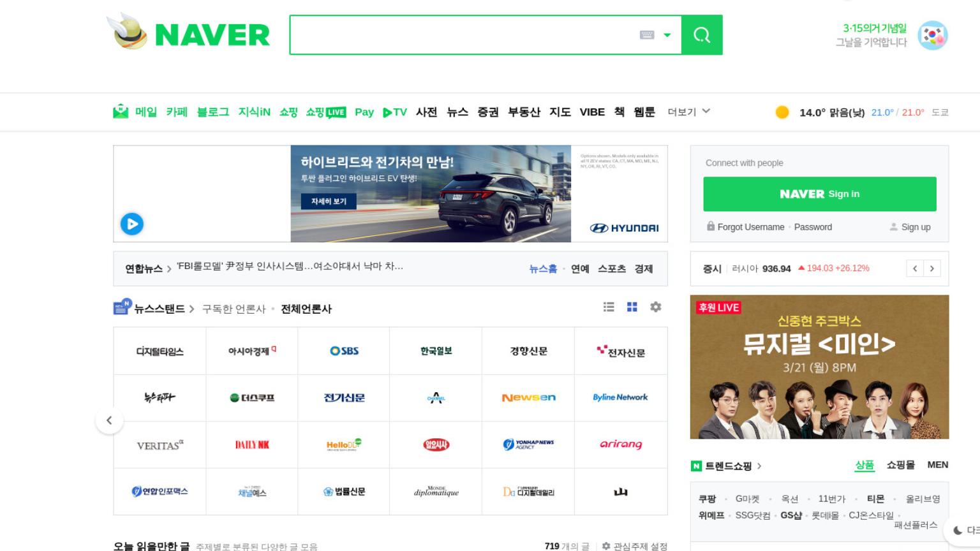Open 연합뉴스 headline source link

144,269
